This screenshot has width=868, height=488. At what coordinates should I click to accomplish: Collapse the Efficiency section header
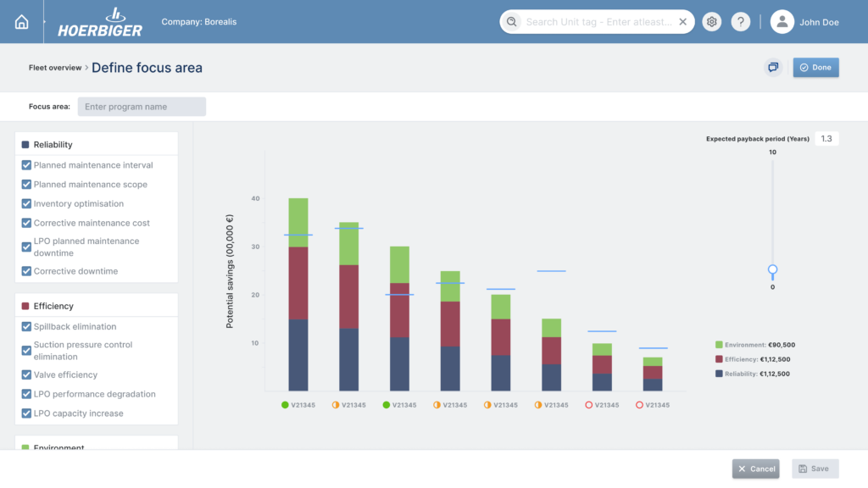pyautogui.click(x=53, y=306)
